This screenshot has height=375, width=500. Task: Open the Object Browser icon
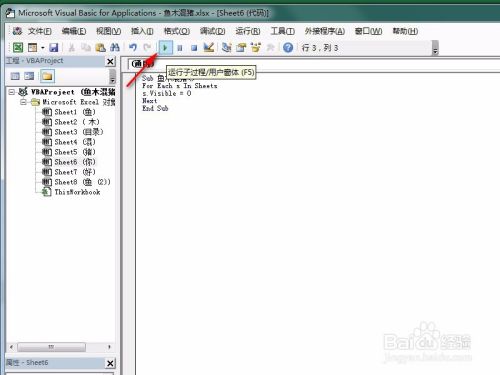[256, 48]
